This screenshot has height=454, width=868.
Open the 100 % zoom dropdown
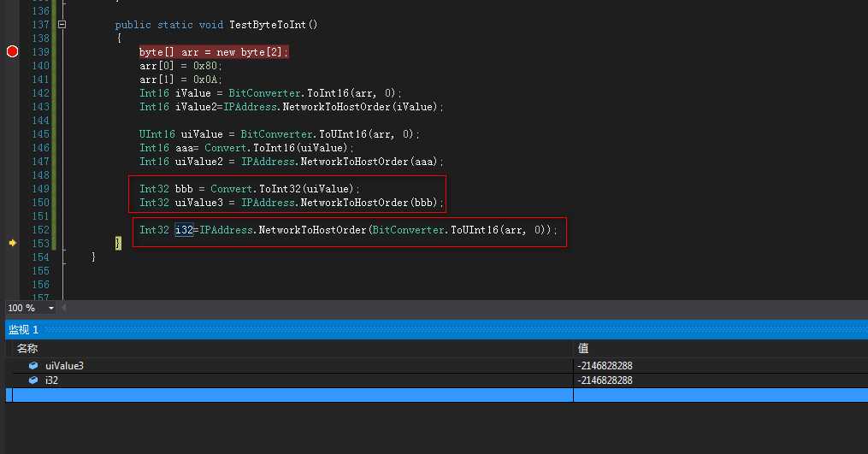[x=51, y=308]
